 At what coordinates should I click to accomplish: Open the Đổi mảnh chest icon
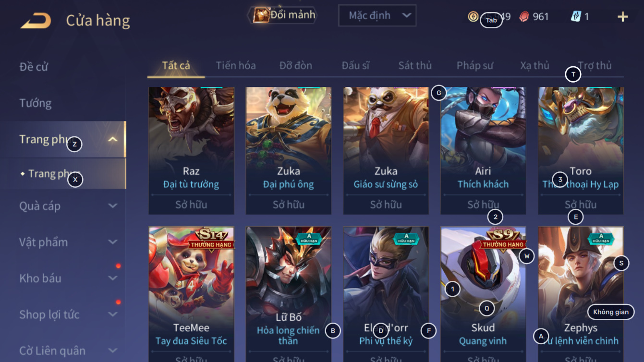261,15
